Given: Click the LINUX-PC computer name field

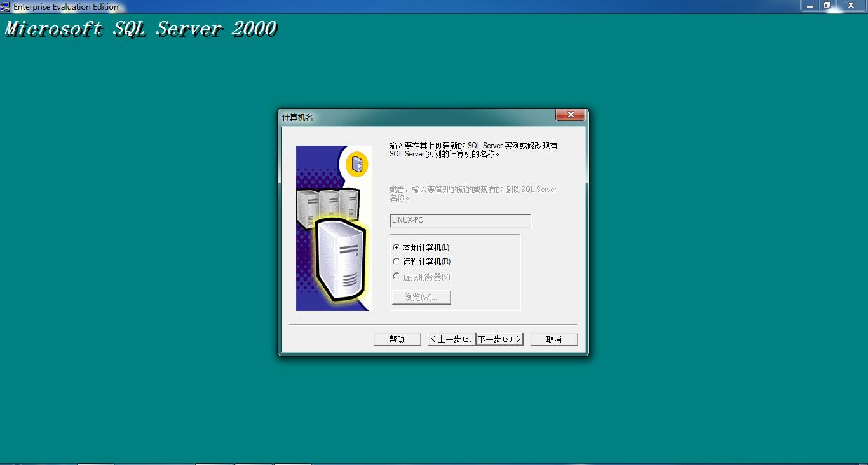Looking at the screenshot, I should (x=460, y=221).
